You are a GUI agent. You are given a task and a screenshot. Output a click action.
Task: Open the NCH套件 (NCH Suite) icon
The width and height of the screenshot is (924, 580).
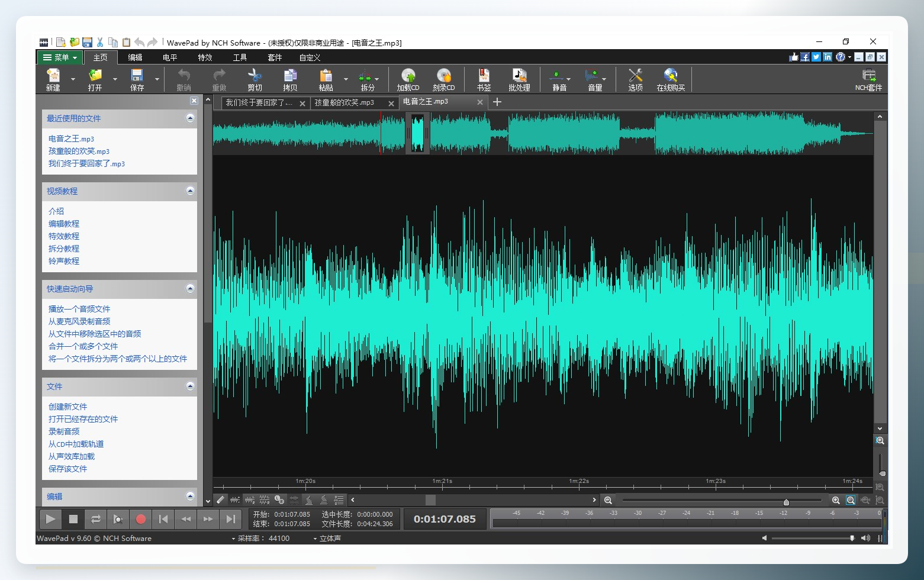(868, 75)
